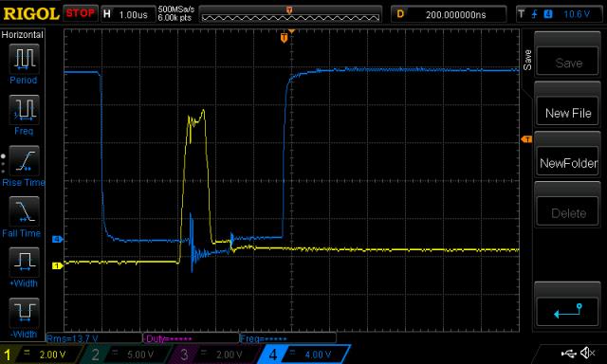This screenshot has width=607, height=364.
Task: Select the +Width measurement icon
Action: (x=24, y=262)
